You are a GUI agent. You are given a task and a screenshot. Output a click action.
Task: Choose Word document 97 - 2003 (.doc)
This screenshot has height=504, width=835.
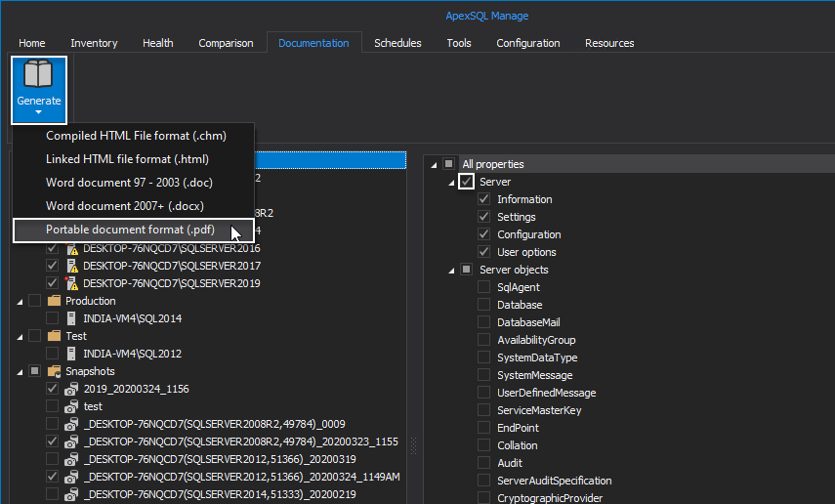point(134,183)
